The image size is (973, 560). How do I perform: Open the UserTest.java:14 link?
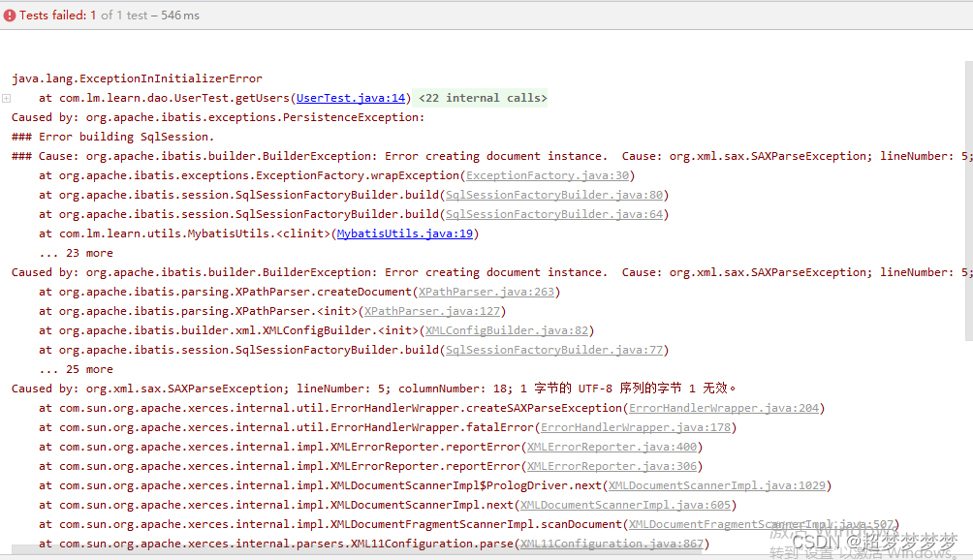point(351,98)
